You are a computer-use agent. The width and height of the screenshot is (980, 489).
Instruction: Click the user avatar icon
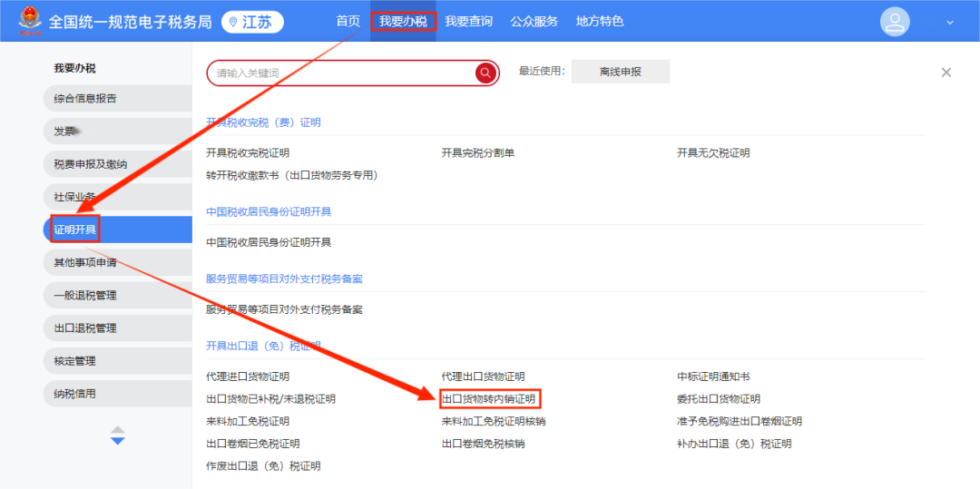point(895,22)
